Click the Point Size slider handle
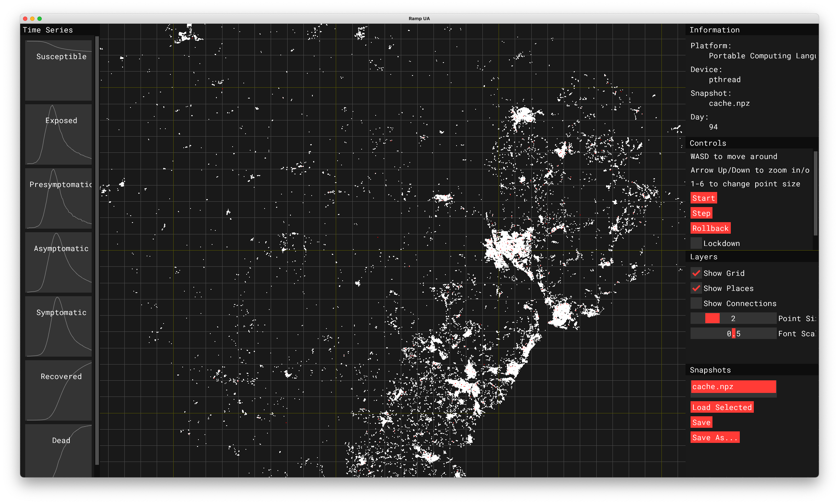This screenshot has width=839, height=504. [x=712, y=319]
